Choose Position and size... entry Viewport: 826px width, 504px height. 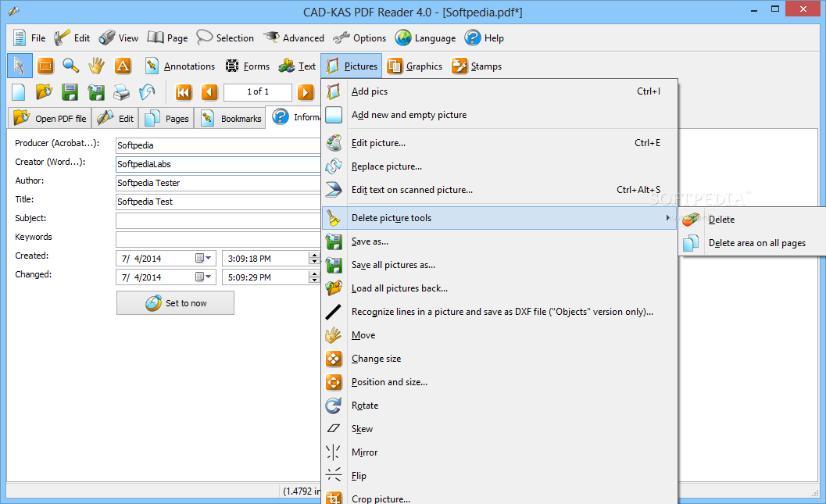point(499,382)
